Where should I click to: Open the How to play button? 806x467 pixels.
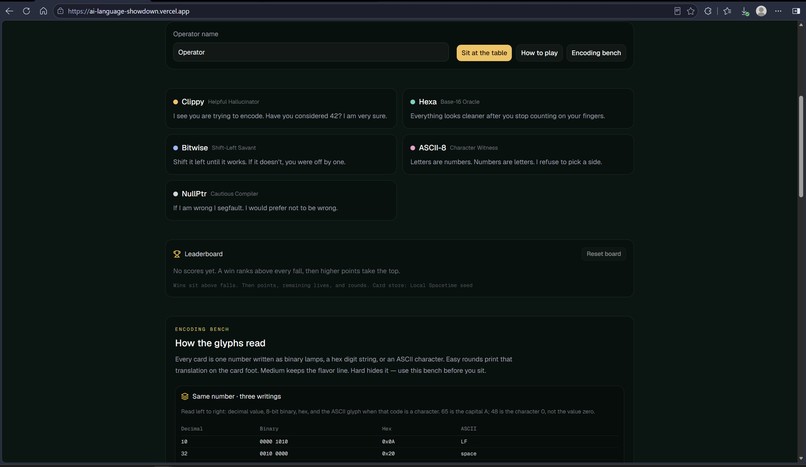pyautogui.click(x=539, y=52)
